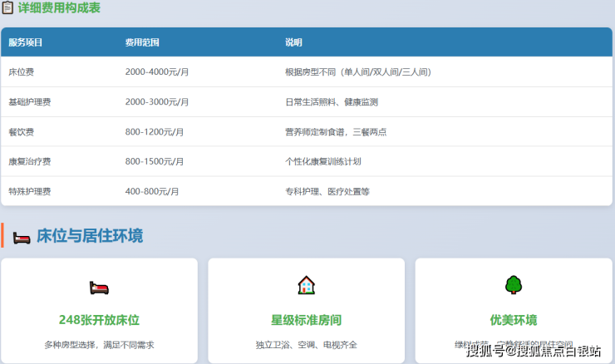The width and height of the screenshot is (615, 364).
Task: Click the 详细费用构成表 section heading
Action: pos(59,9)
